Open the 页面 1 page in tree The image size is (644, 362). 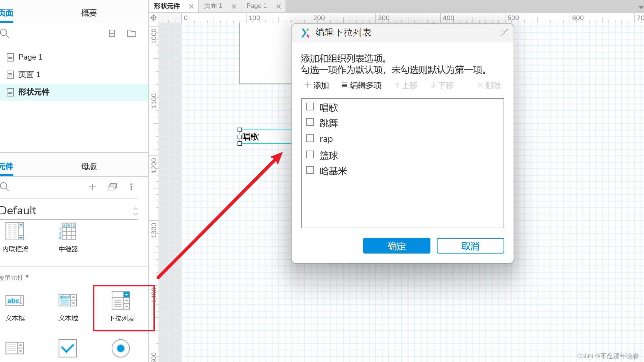coord(29,75)
